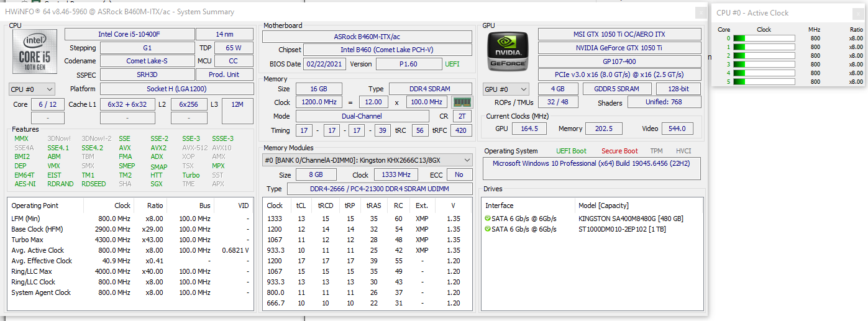Screen dimensions: 868x321
Task: Click the System Agent Clock row
Action: click(x=130, y=292)
